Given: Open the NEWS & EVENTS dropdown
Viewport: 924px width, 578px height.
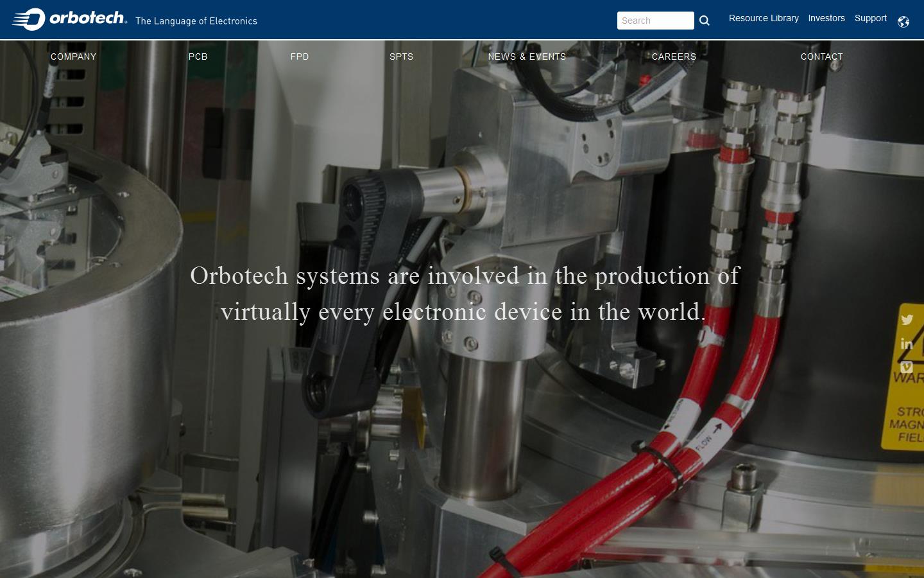Looking at the screenshot, I should (x=527, y=57).
